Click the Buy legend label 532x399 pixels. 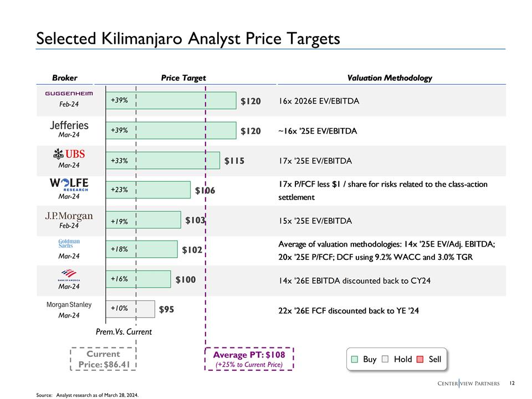(x=370, y=359)
